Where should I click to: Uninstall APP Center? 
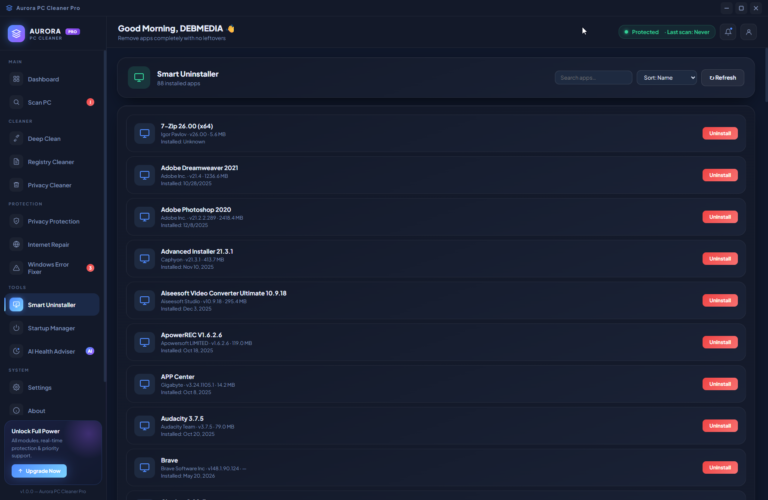[x=720, y=384]
